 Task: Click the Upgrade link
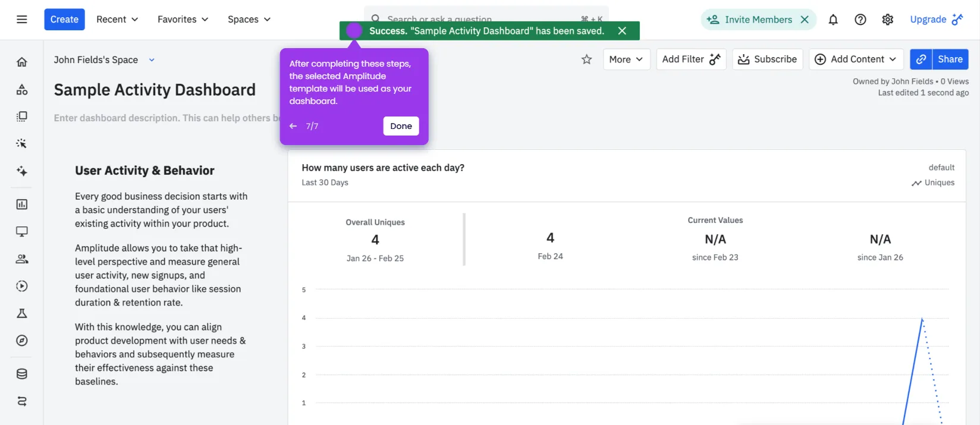937,20
